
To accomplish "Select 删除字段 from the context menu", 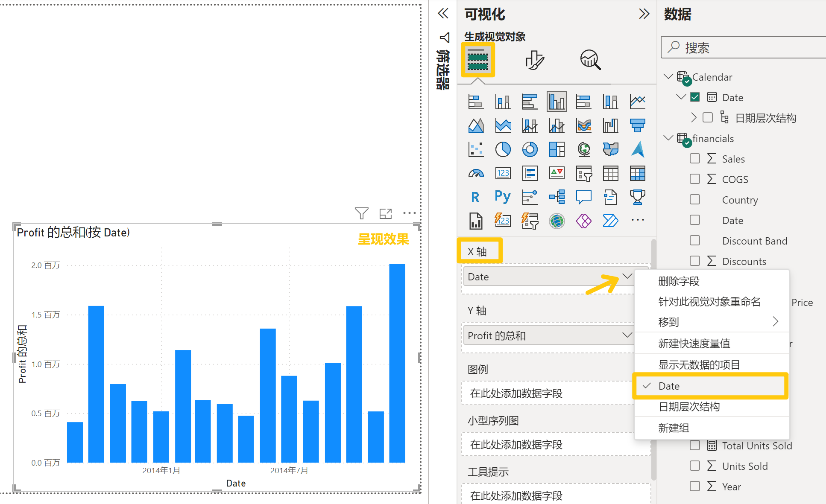I will [x=679, y=281].
